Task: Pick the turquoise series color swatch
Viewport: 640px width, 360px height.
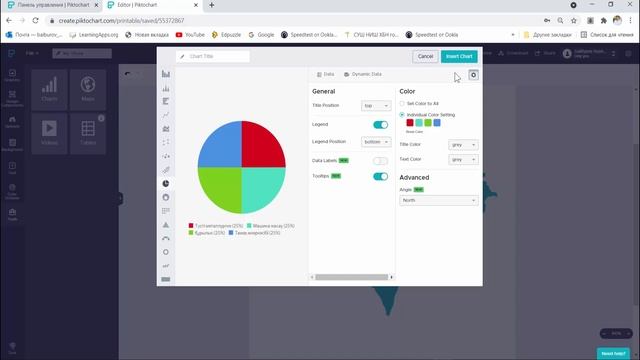Action: pyautogui.click(x=419, y=122)
